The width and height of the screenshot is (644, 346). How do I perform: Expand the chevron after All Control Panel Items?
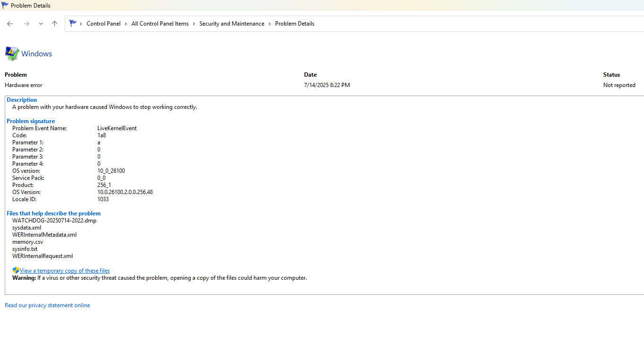tap(194, 24)
